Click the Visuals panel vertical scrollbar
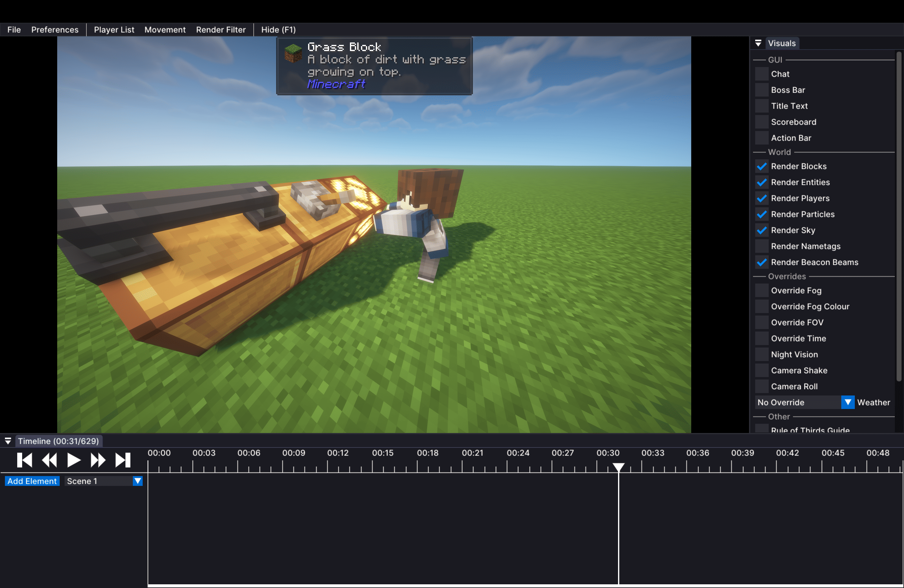 coord(899,217)
